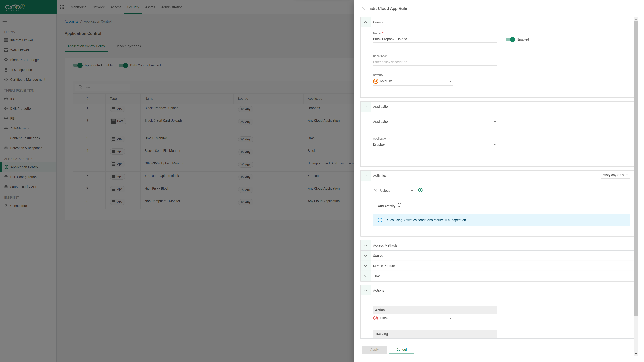Screen dimensions: 644x362
Task: Select the YouTube - Upload Block rule name
Action: [162, 176]
